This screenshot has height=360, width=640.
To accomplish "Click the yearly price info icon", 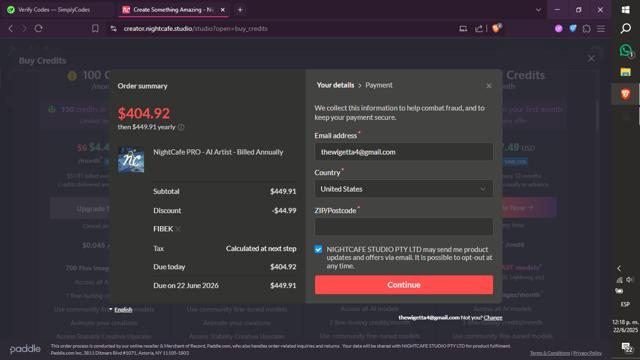I will pos(181,127).
